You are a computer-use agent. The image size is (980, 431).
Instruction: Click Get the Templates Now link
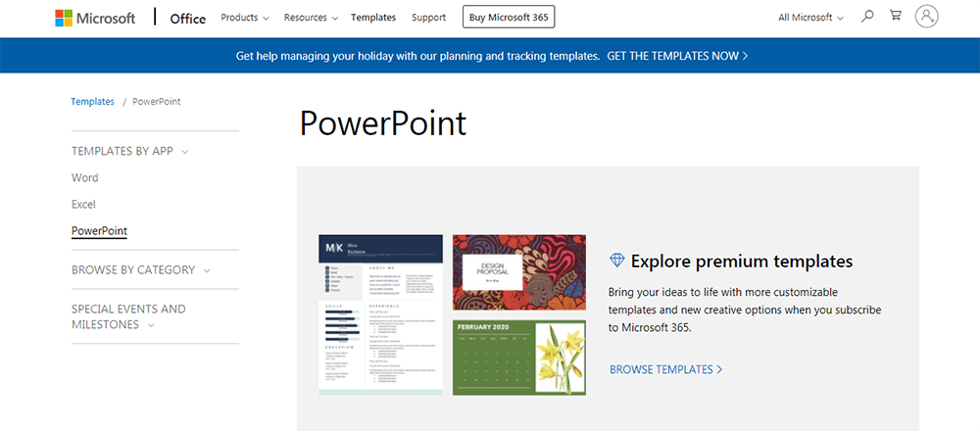tap(677, 56)
